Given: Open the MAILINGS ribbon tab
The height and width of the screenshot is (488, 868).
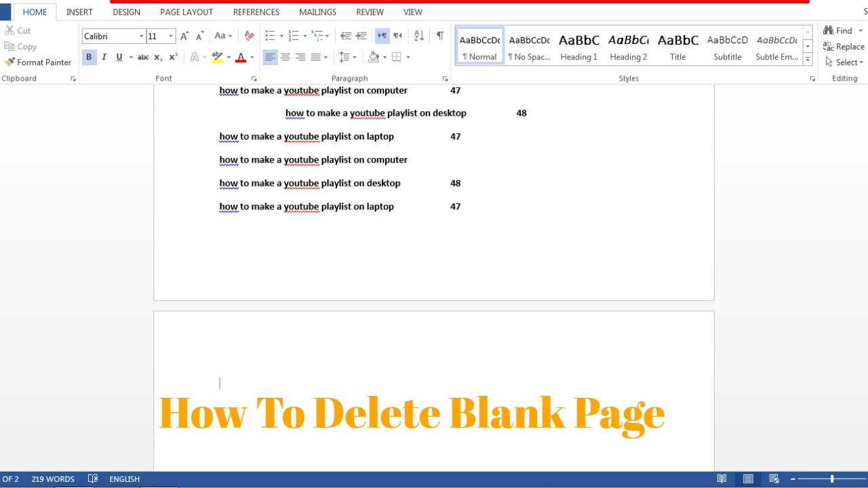Looking at the screenshot, I should [318, 12].
